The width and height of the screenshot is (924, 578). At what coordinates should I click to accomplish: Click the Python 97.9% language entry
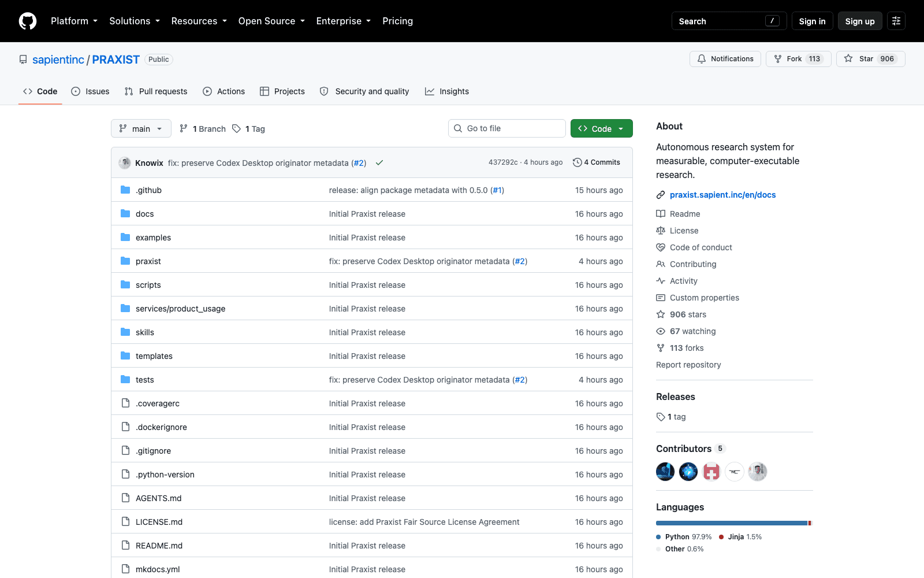coord(684,537)
